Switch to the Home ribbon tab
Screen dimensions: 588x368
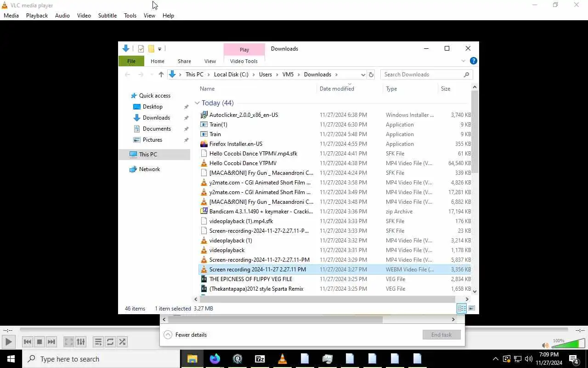tap(157, 61)
